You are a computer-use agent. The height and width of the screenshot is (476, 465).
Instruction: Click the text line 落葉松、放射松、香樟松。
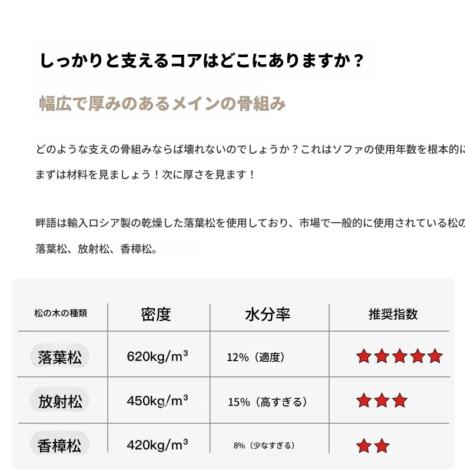97,249
